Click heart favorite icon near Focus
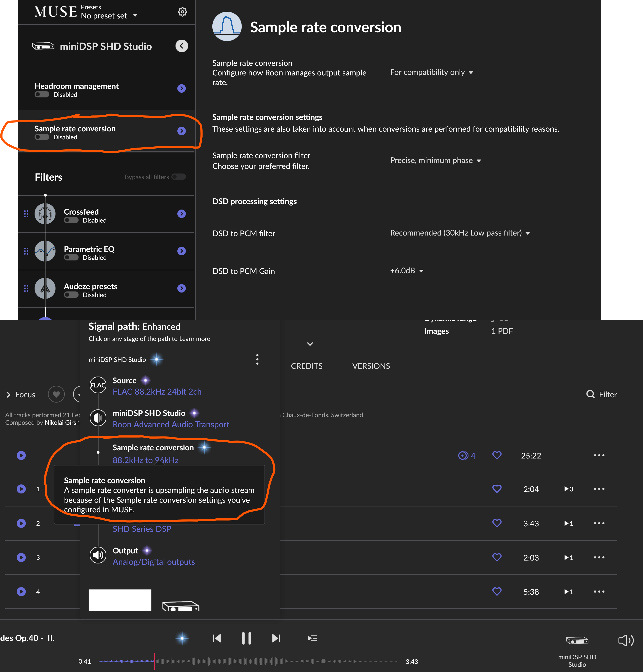The image size is (643, 672). [x=57, y=394]
